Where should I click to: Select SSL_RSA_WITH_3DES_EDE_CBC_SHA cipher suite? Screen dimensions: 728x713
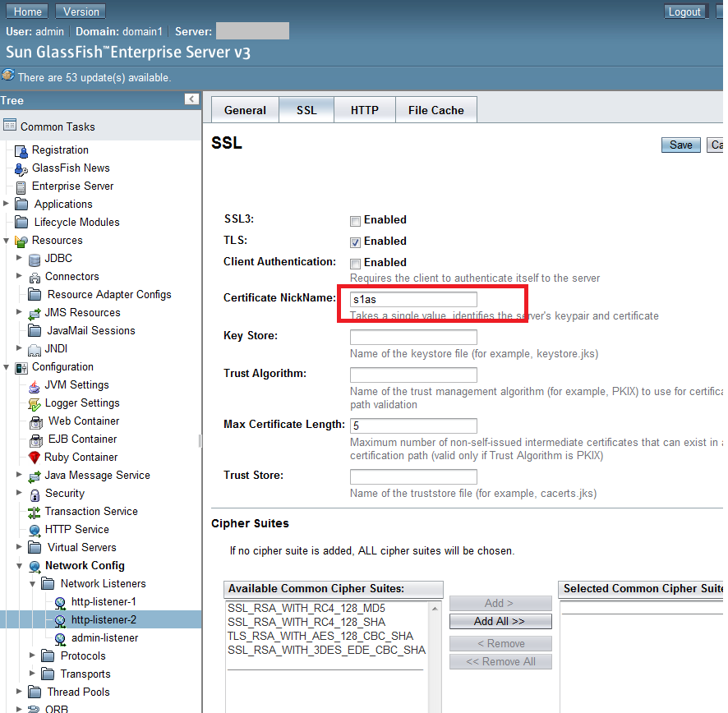pyautogui.click(x=326, y=650)
